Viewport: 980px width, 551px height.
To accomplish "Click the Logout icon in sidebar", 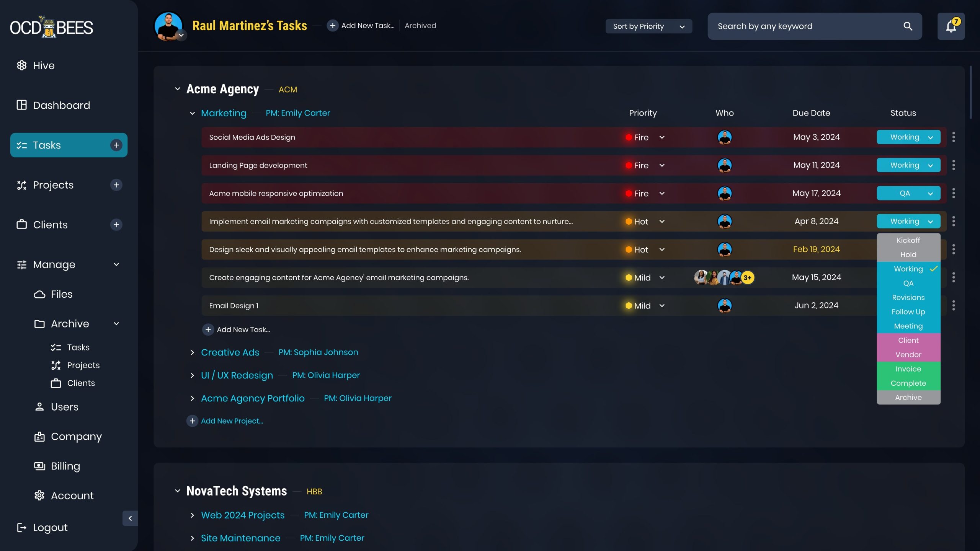I will pyautogui.click(x=21, y=527).
